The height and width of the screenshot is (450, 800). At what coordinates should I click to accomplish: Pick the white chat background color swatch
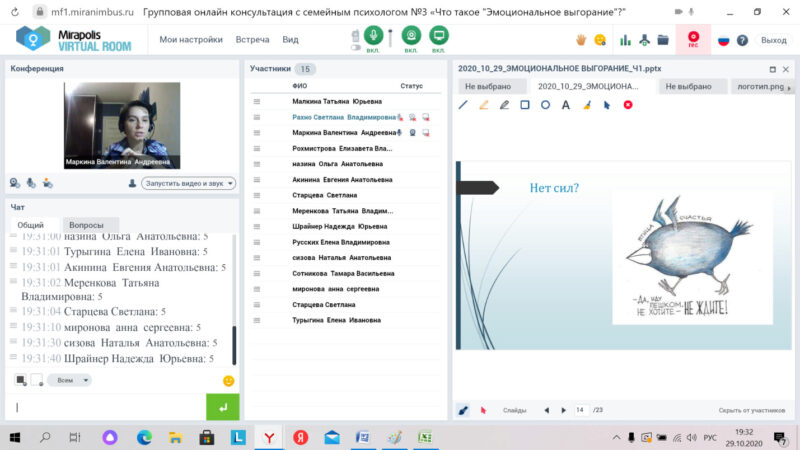click(37, 380)
